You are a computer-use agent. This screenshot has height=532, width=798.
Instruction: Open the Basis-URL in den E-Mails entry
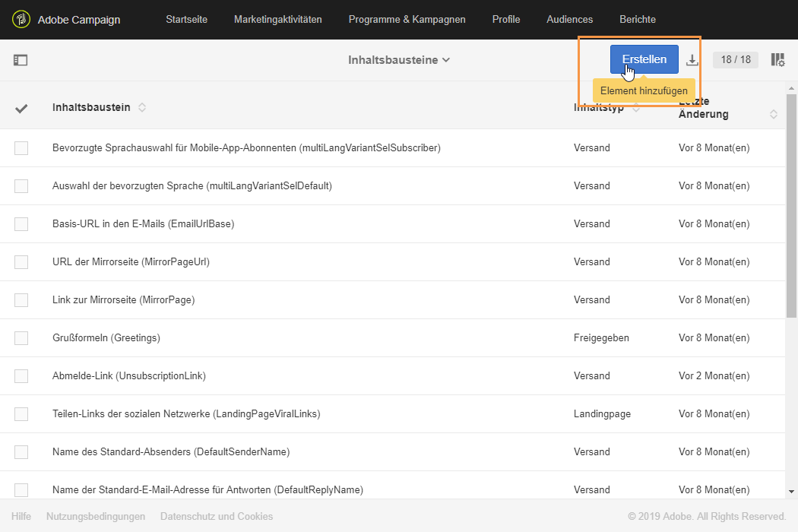(x=143, y=224)
